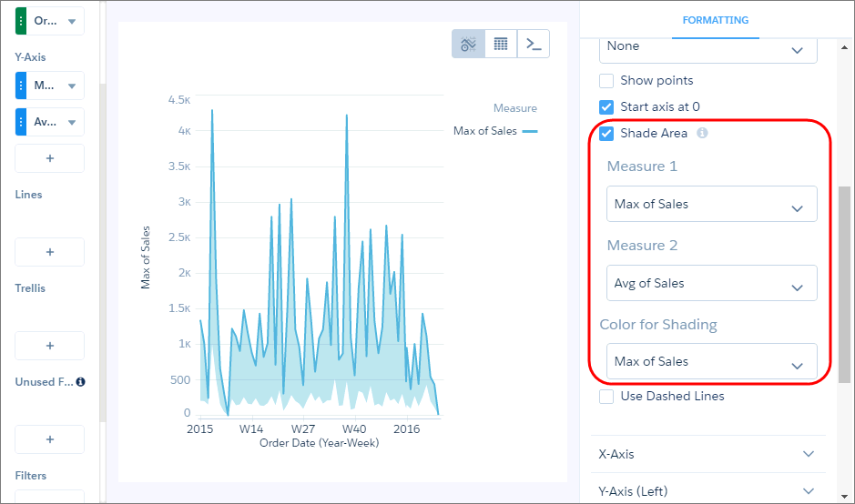
Task: Click the scrollbar down arrow in formatting panel
Action: pos(844,497)
